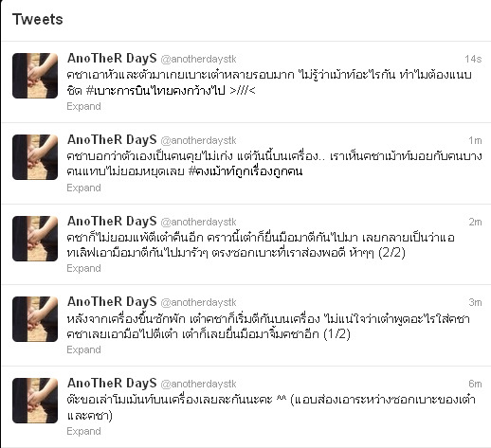Open @anotherdaystk handle on 3m tweet

click(x=198, y=302)
